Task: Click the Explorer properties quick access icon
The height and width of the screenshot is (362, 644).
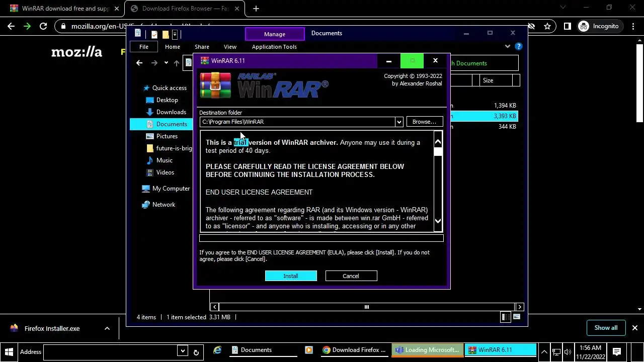Action: pyautogui.click(x=154, y=35)
